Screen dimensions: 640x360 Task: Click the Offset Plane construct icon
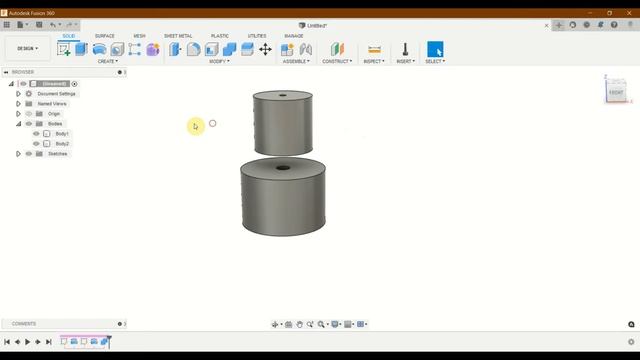[337, 49]
